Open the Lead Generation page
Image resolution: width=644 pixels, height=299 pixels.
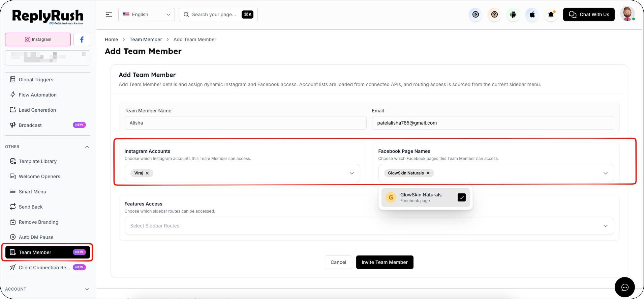click(x=48, y=110)
